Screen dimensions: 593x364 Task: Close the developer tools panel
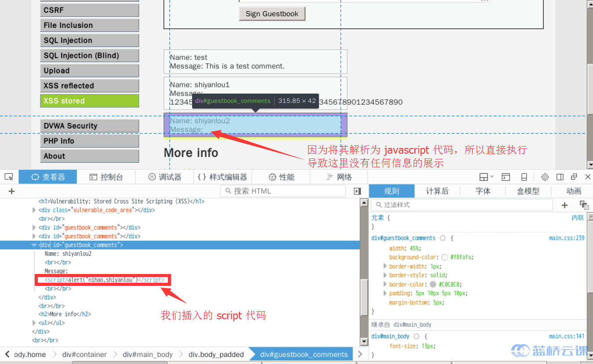point(588,177)
